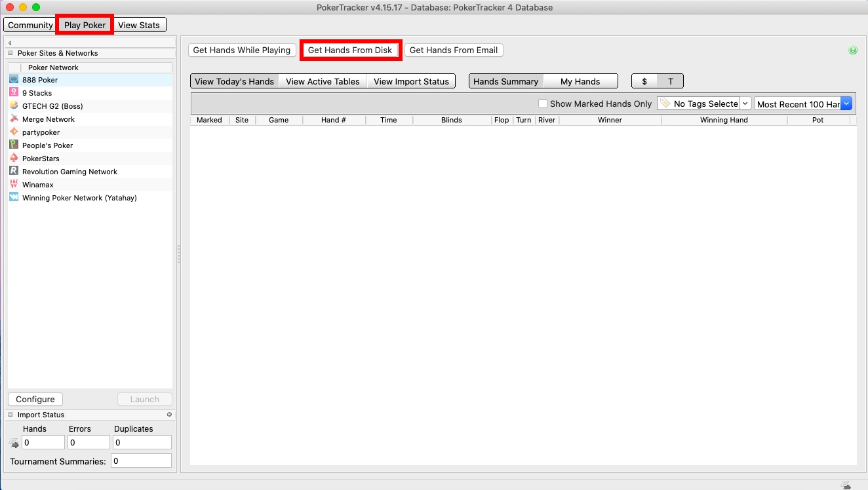Image resolution: width=868 pixels, height=490 pixels.
Task: Collapse the Poker Sites & Networks panel
Action: click(10, 53)
